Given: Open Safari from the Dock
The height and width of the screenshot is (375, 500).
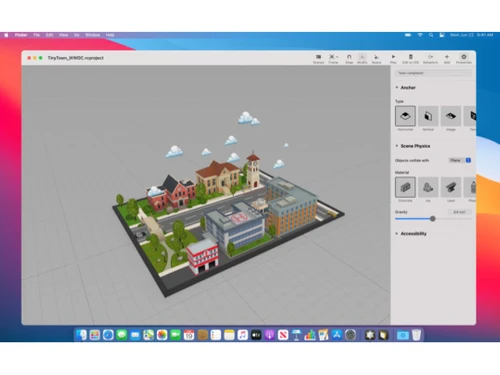Looking at the screenshot, I should (x=108, y=335).
